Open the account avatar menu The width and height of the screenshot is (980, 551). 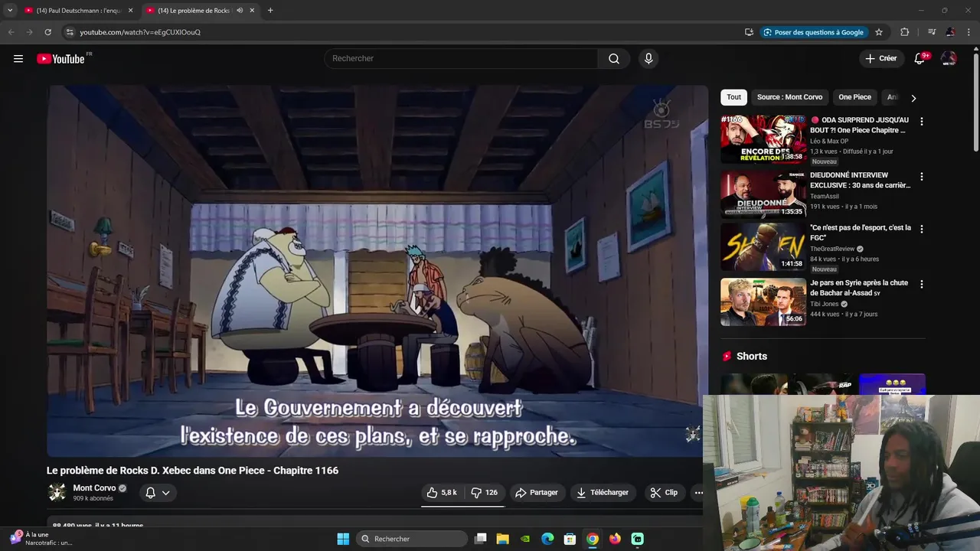(x=949, y=59)
